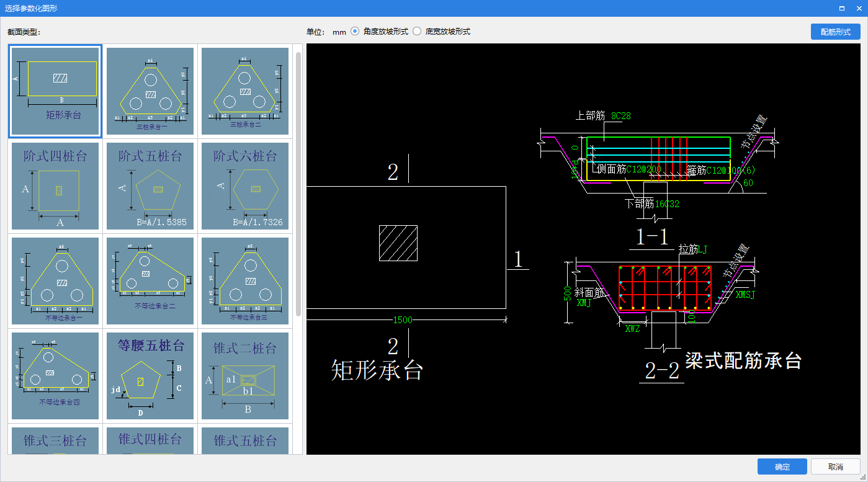Image resolution: width=868 pixels, height=482 pixels.
Task: Click the XMSJ parameter label
Action: tap(745, 295)
